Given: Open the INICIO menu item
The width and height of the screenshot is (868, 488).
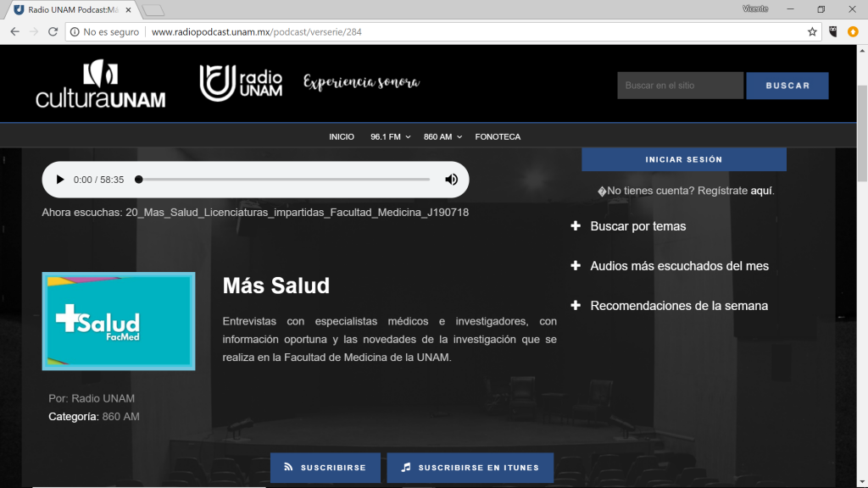Looking at the screenshot, I should (x=342, y=136).
